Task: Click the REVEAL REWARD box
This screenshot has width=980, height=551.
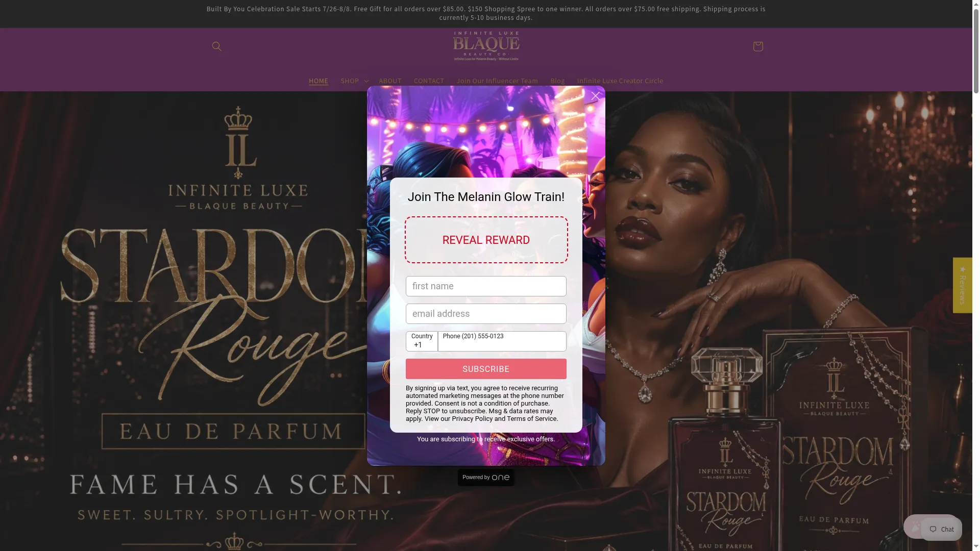Action: pyautogui.click(x=486, y=240)
